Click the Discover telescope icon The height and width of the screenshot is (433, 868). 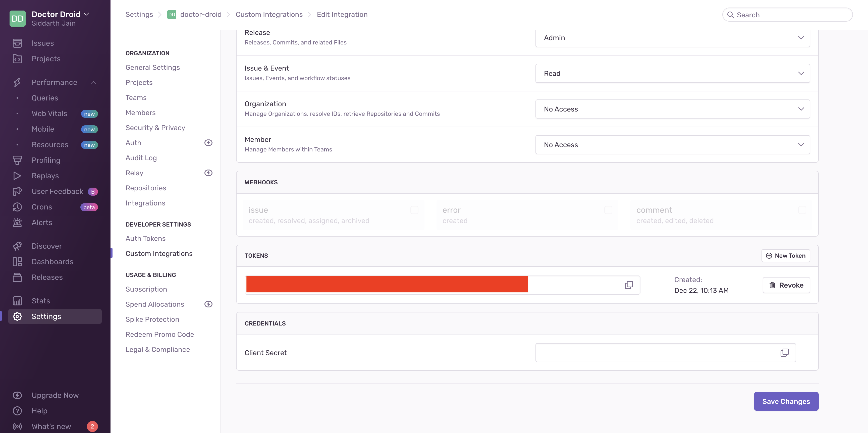pos(17,246)
